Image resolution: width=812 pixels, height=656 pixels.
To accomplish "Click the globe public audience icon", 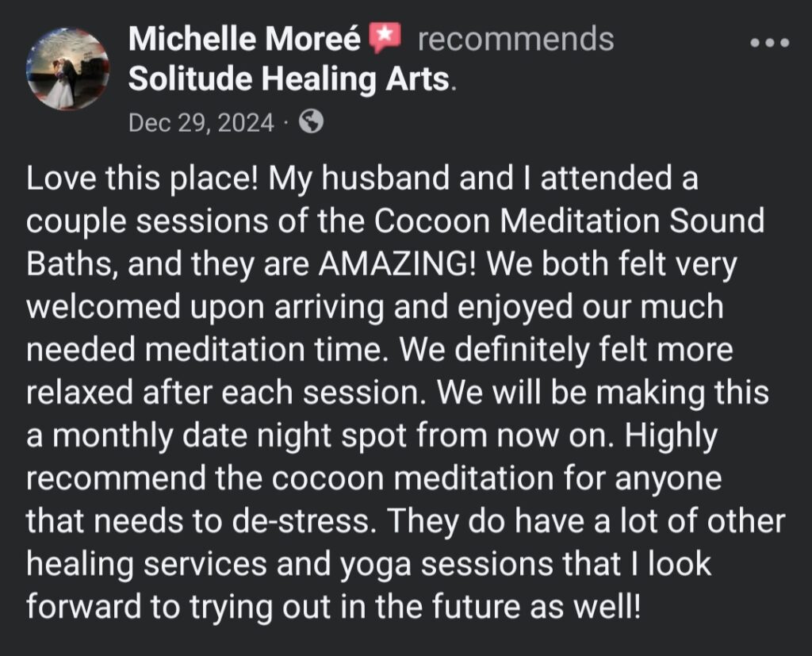I will tap(312, 121).
